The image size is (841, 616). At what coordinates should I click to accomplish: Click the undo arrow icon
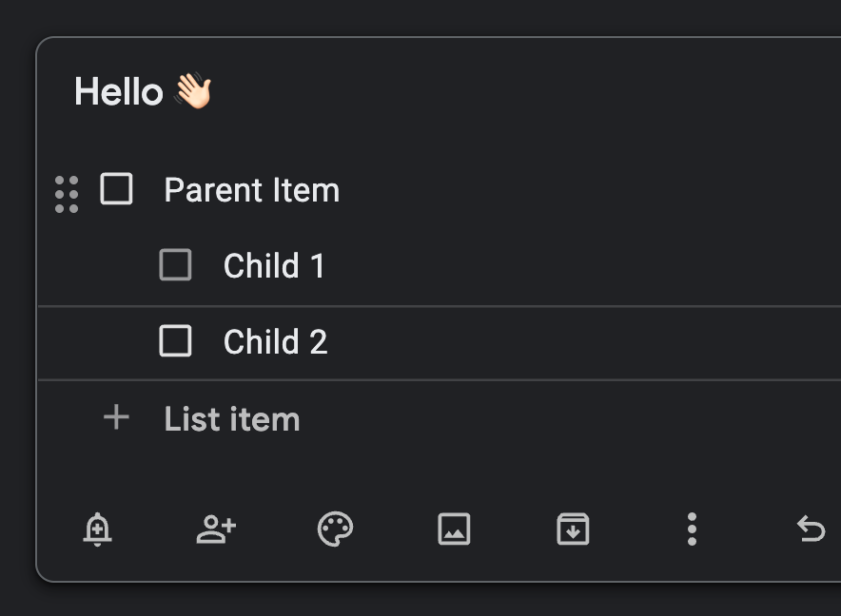pyautogui.click(x=811, y=529)
